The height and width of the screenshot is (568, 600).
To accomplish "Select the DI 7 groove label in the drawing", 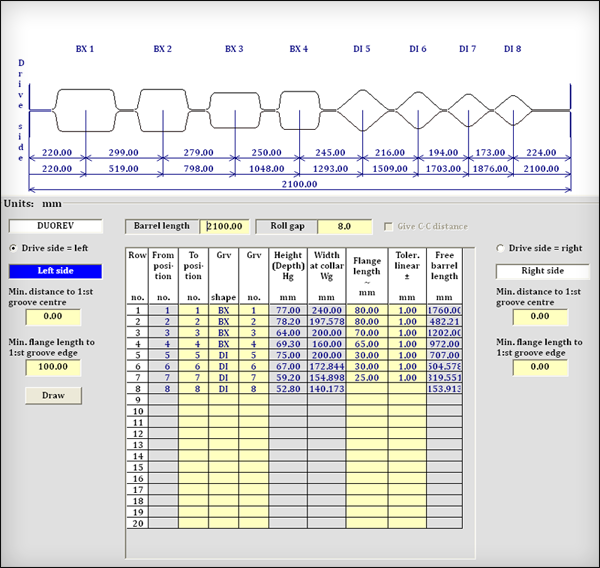I will (x=468, y=49).
